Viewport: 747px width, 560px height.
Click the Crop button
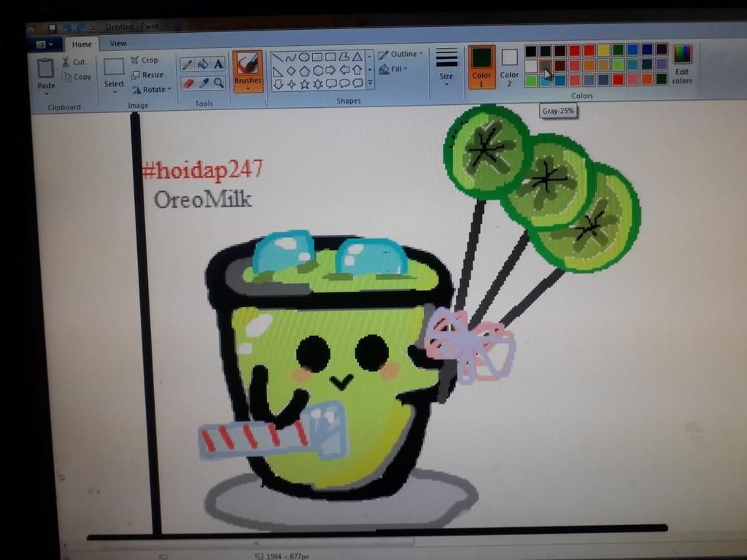click(x=144, y=60)
